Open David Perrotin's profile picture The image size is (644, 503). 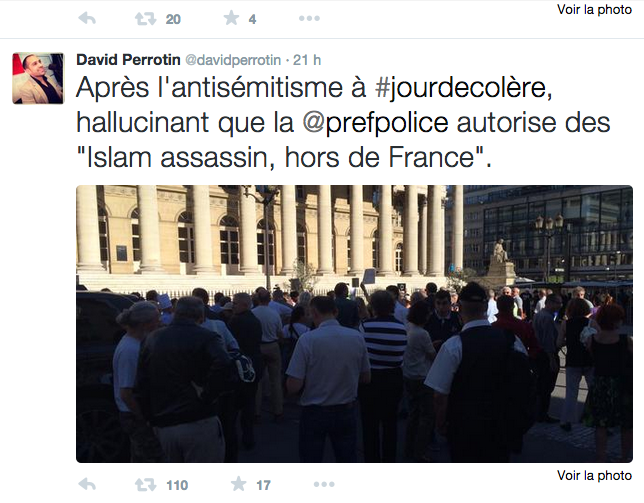38,78
